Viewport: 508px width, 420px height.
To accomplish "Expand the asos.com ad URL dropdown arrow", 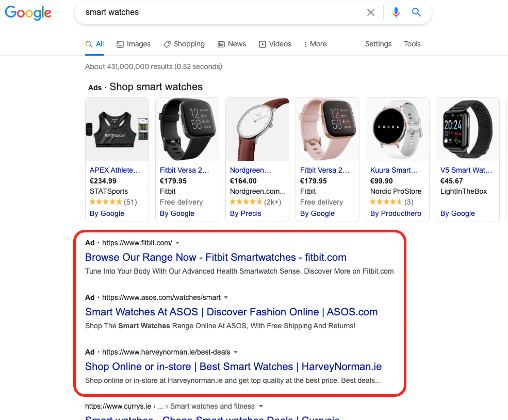I will click(226, 297).
